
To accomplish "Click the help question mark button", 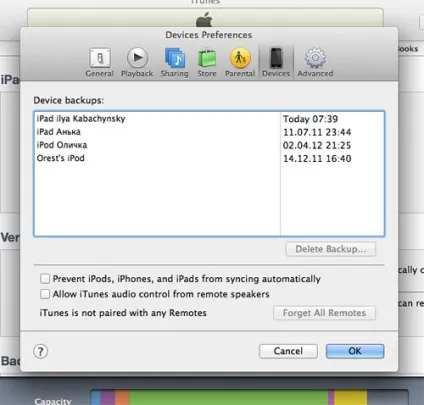I will pyautogui.click(x=41, y=351).
